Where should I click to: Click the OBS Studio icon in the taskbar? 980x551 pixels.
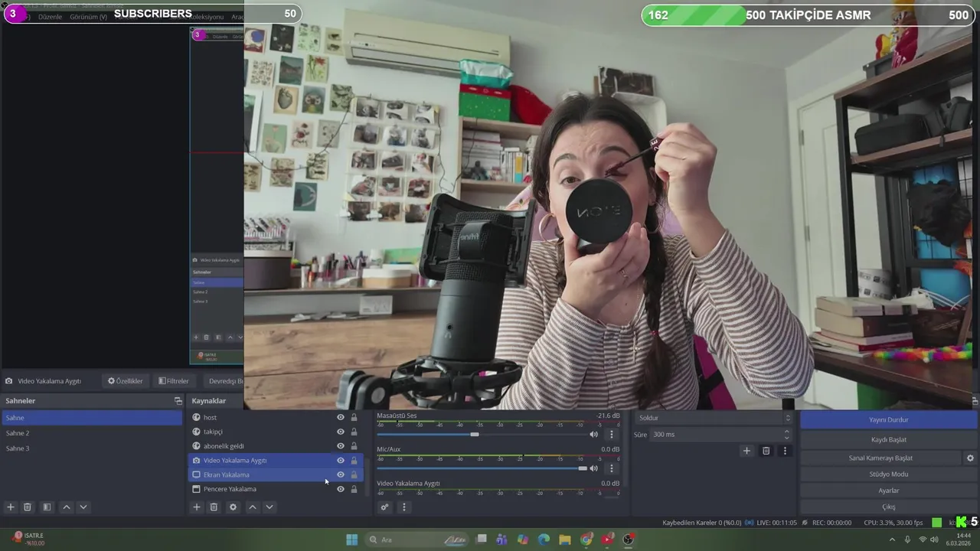[628, 540]
